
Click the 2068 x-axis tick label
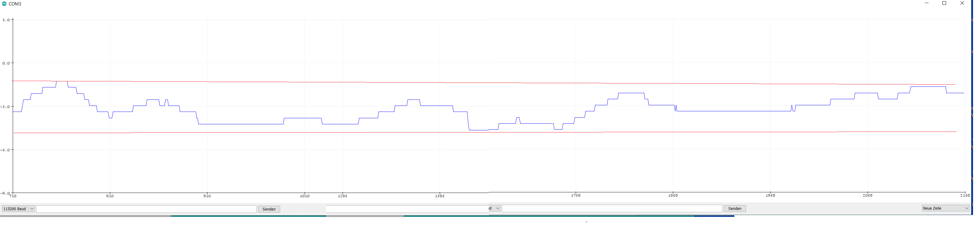868,195
